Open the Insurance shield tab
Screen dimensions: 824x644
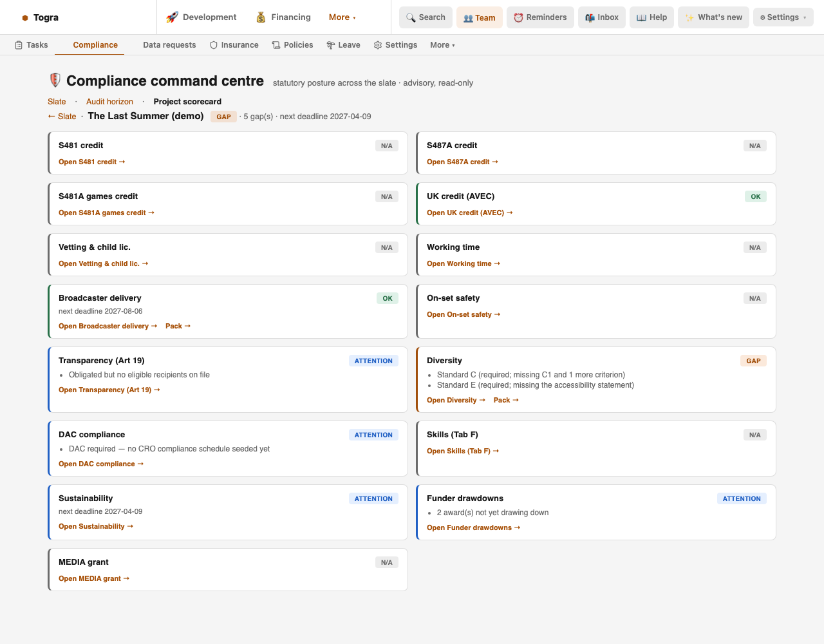click(234, 45)
